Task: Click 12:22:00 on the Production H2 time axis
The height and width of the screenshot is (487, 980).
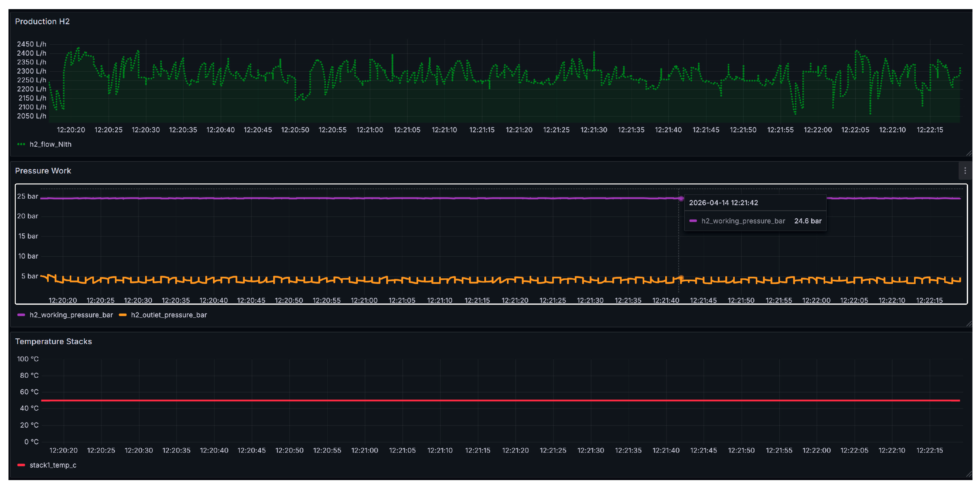Action: [818, 130]
